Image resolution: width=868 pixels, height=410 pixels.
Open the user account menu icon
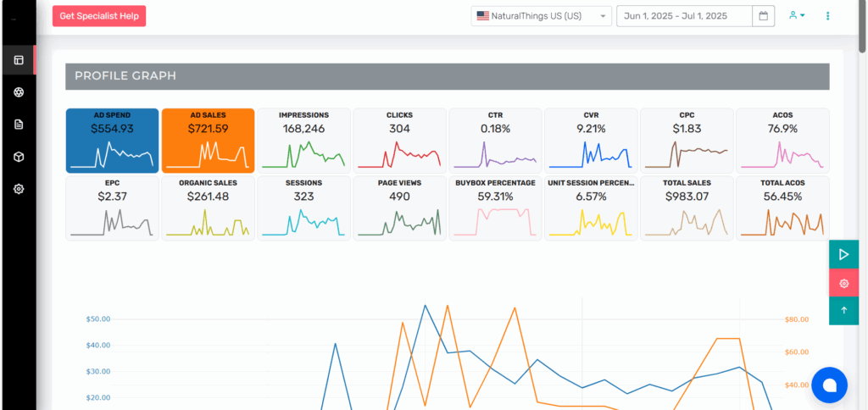click(797, 15)
